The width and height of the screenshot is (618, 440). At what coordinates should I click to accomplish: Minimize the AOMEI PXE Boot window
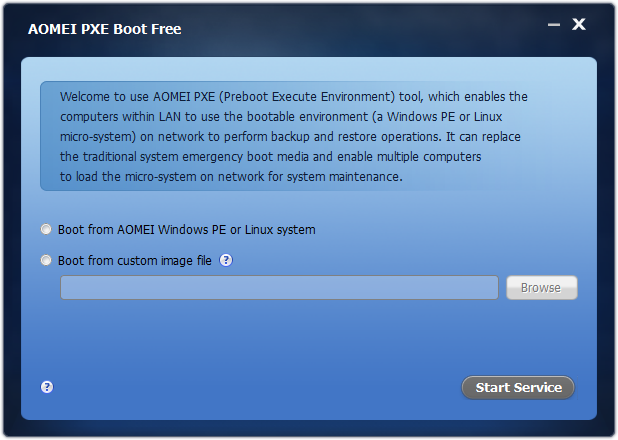[554, 25]
